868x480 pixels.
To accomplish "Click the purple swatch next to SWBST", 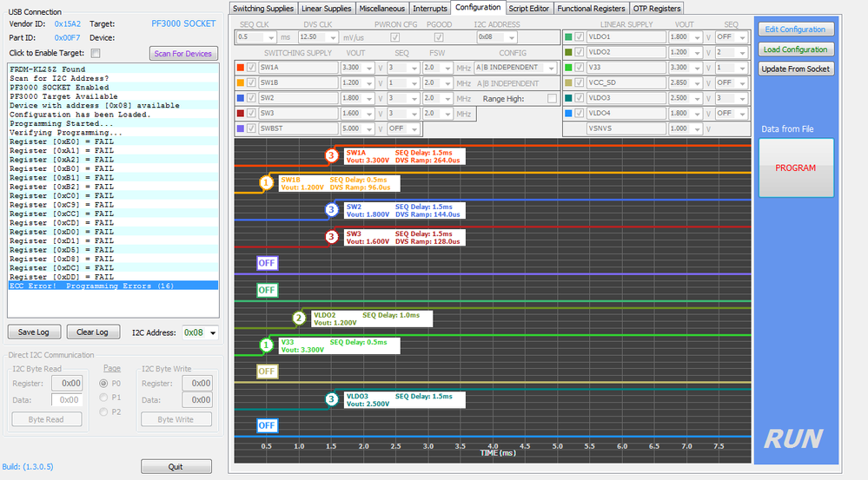I will 241,128.
